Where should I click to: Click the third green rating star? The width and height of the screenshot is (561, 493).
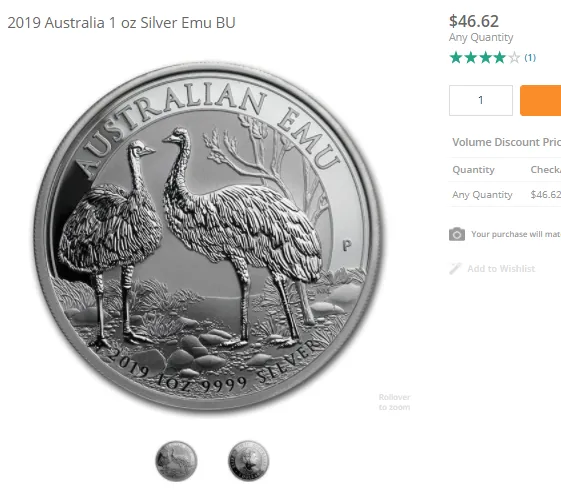pos(485,58)
